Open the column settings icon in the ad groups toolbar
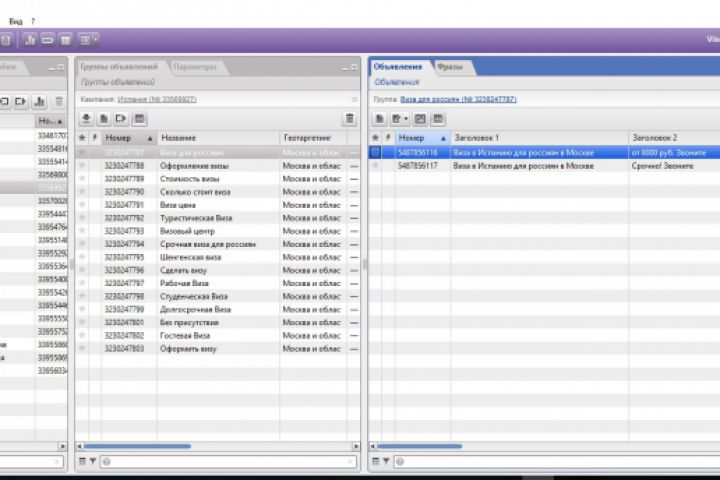720x480 pixels. [x=139, y=119]
